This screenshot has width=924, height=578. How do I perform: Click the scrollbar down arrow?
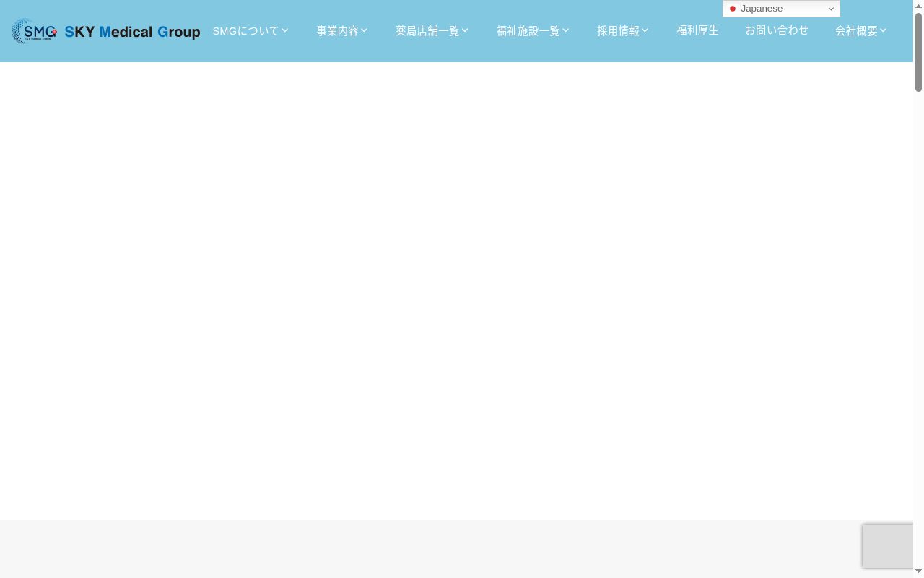[918, 571]
